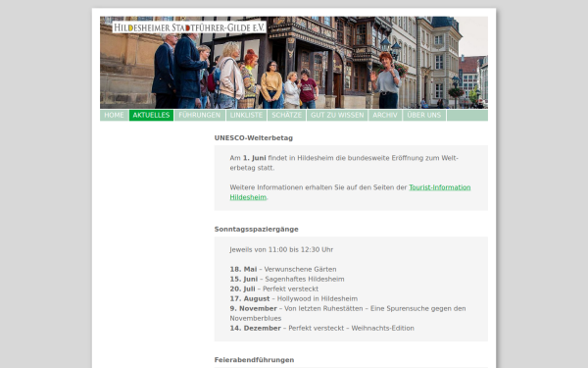The height and width of the screenshot is (368, 588).
Task: Click the "18. Mai – Verwunschene Gärten" entry
Action: pyautogui.click(x=283, y=269)
